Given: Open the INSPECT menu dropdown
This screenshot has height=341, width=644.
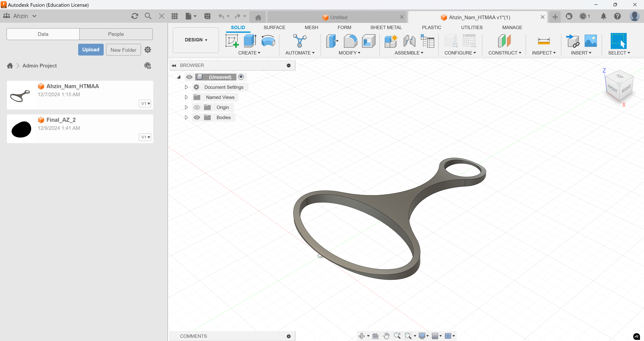Looking at the screenshot, I should (x=544, y=53).
